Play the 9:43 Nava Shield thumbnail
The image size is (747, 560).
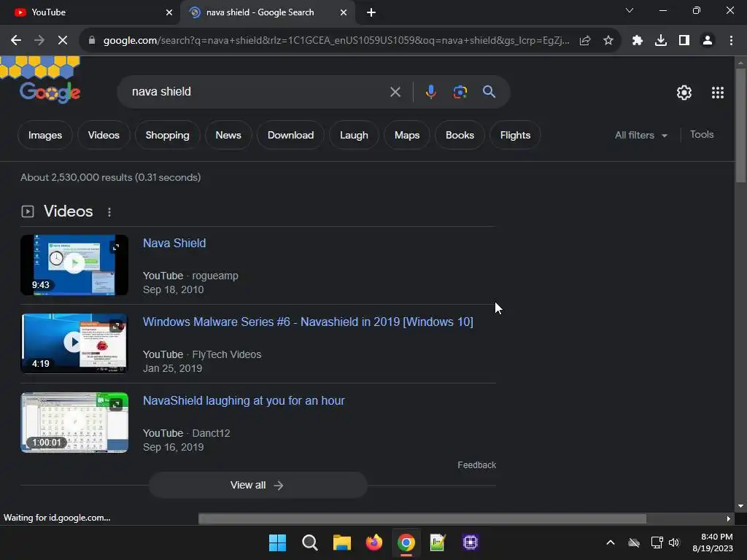pos(74,265)
